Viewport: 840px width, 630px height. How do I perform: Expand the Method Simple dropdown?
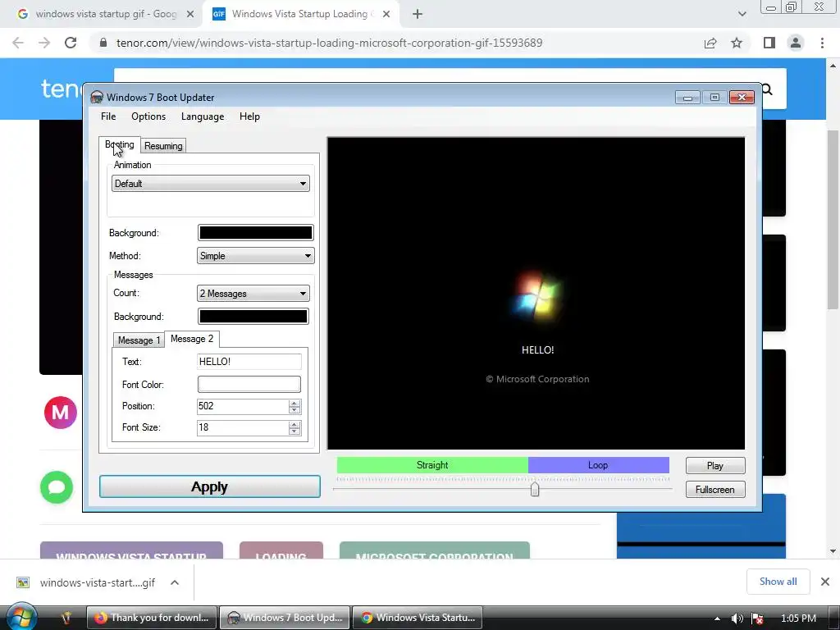tap(256, 256)
